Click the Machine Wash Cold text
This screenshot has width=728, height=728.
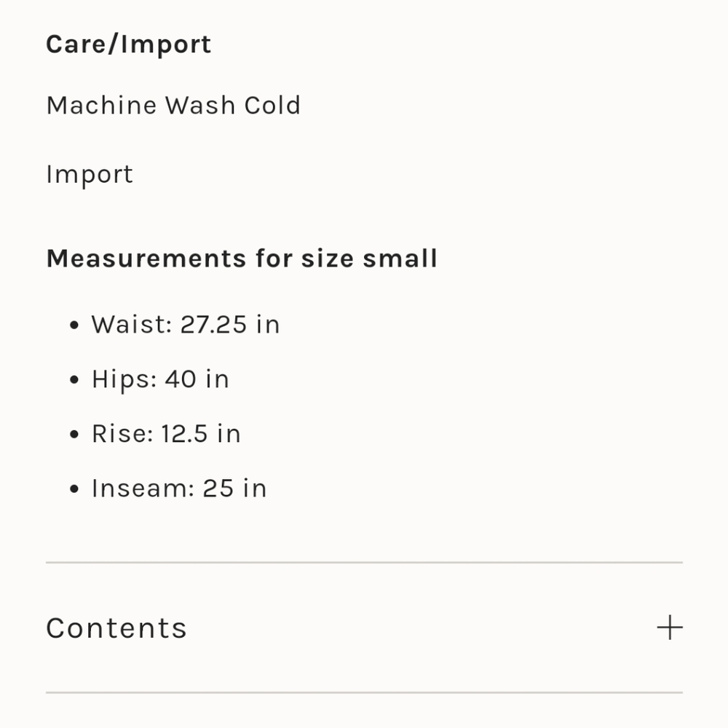174,105
